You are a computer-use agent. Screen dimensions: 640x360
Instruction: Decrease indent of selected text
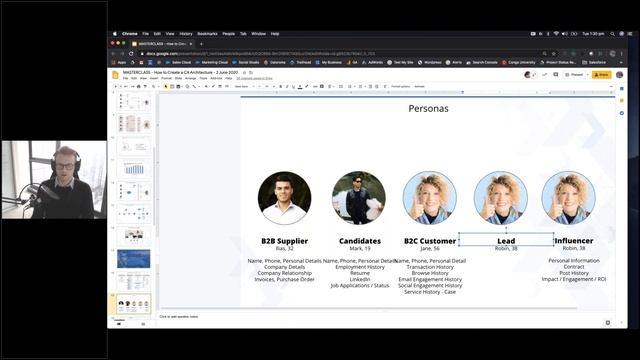click(370, 87)
